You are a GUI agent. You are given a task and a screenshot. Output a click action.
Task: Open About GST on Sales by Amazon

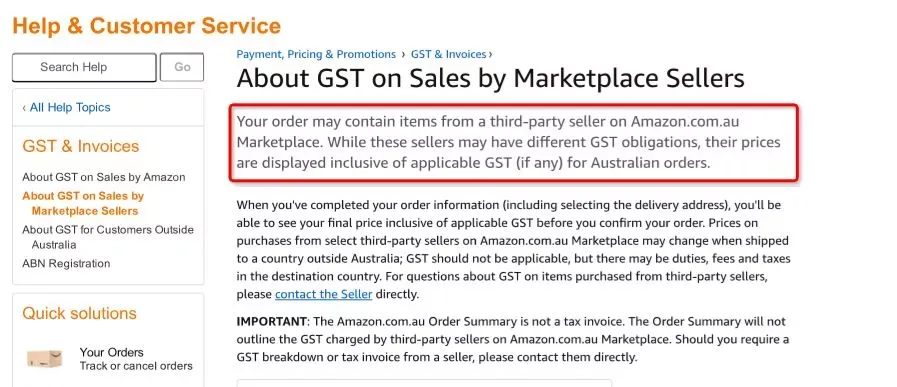coord(104,177)
